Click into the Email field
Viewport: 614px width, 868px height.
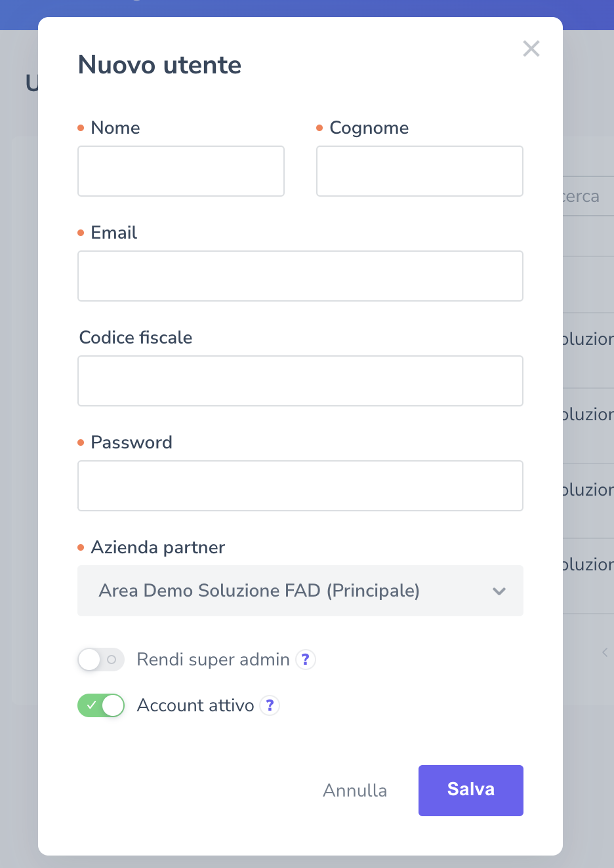[x=300, y=276]
